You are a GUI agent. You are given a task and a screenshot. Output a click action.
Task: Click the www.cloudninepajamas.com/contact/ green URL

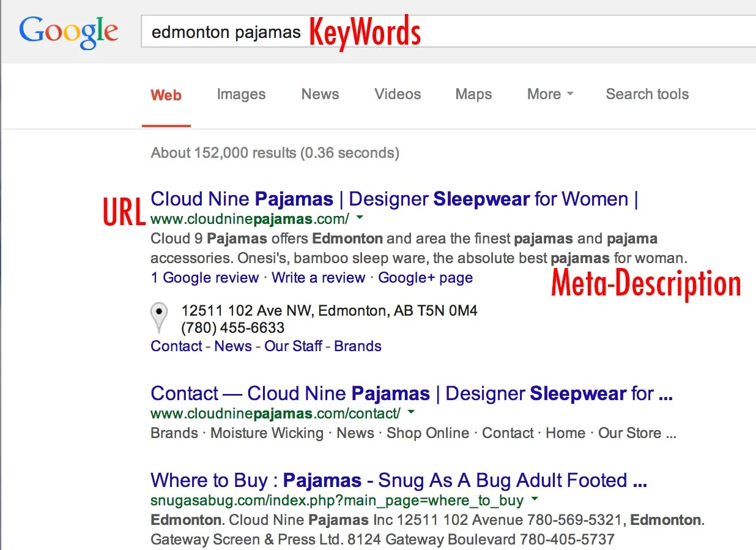pos(275,413)
